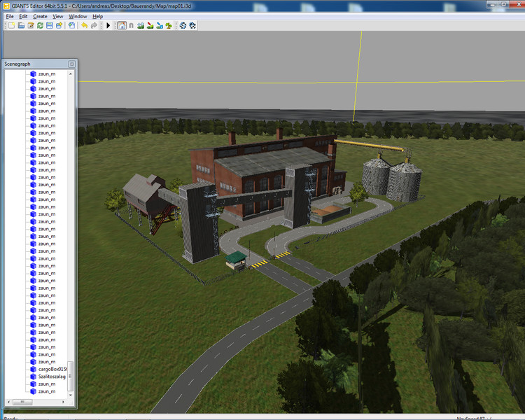
Task: Start the game with the black Play arrow
Action: 108,25
